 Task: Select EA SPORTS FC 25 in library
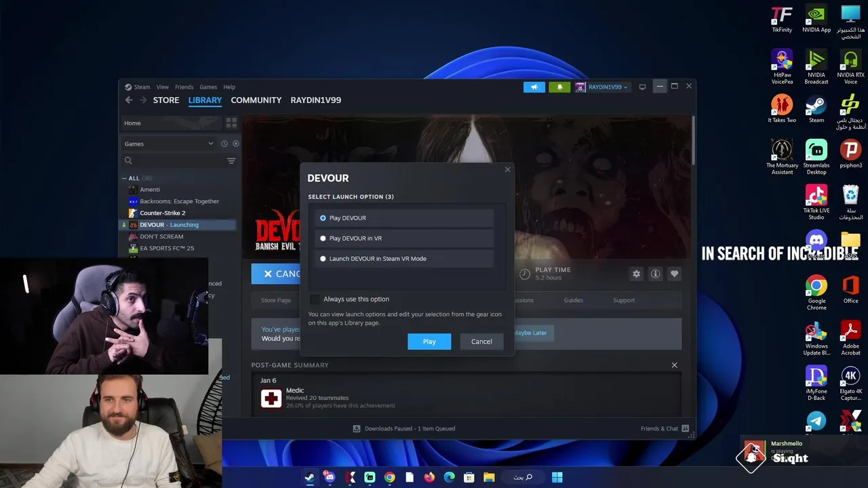point(167,248)
